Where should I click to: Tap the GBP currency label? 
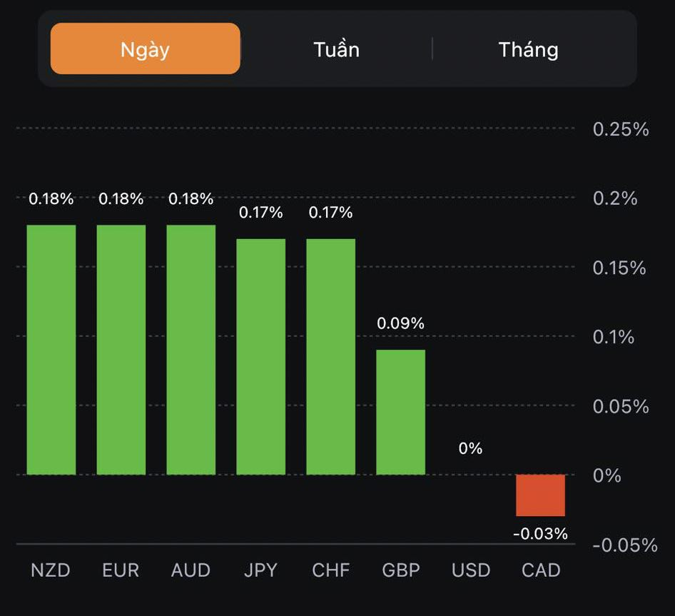[x=401, y=570]
